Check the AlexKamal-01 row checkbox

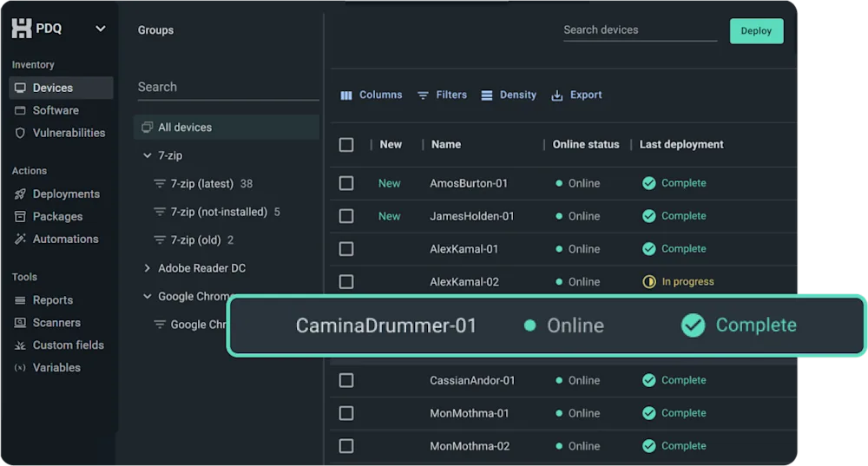click(346, 249)
